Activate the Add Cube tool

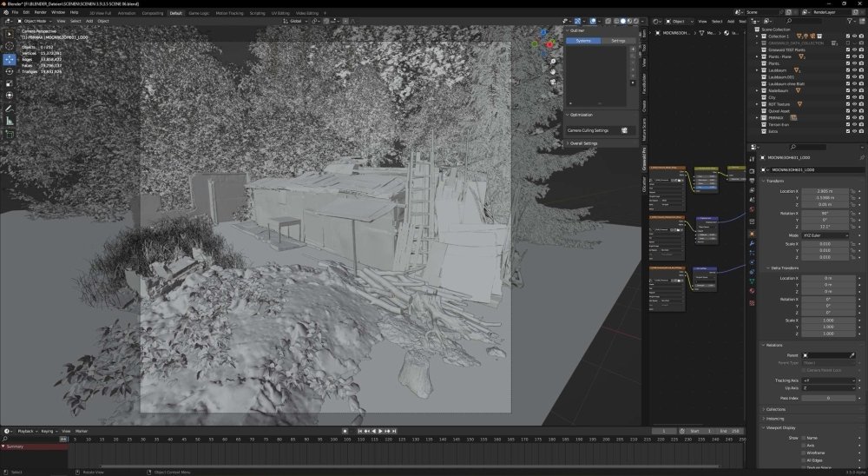[10, 134]
